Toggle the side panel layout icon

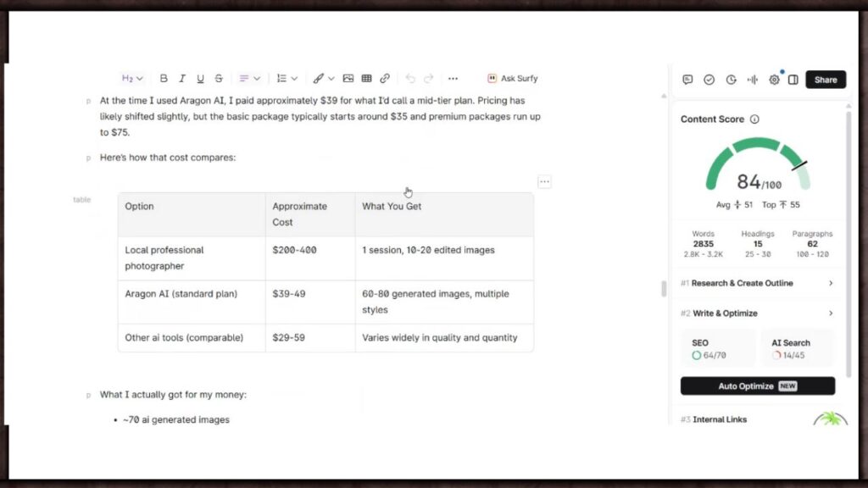793,80
